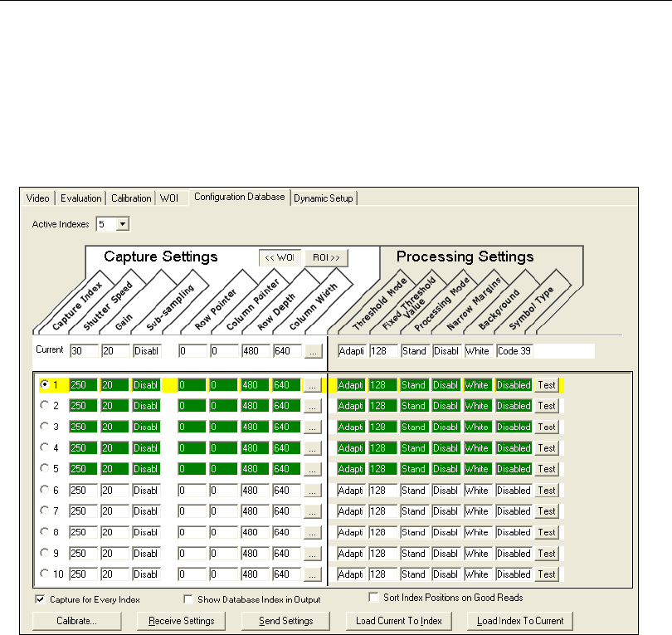Select index 1 radio button
672x635 pixels.
(x=44, y=384)
